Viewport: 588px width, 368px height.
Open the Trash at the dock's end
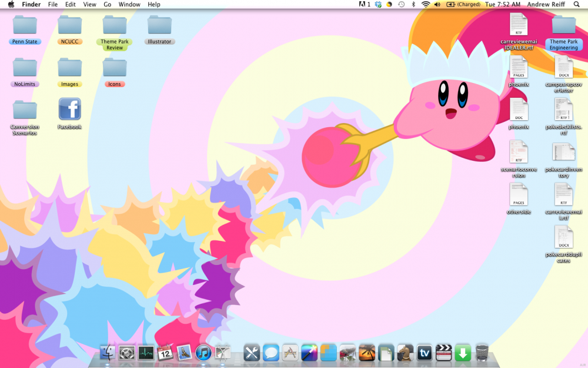click(483, 353)
